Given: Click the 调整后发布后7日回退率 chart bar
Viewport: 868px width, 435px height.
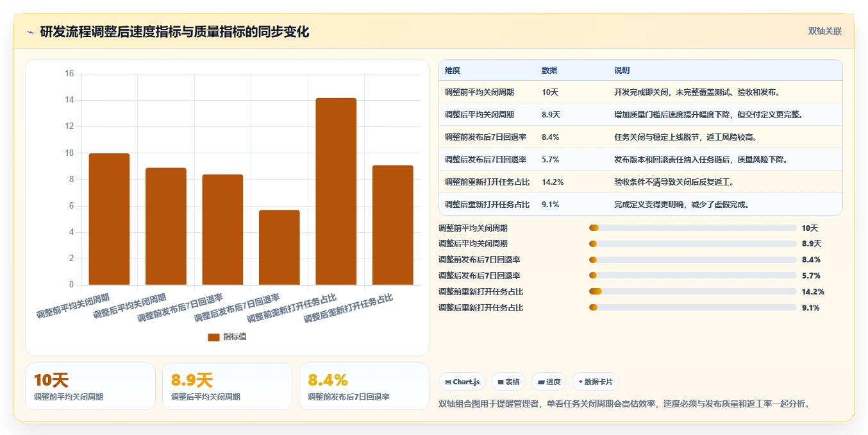Looking at the screenshot, I should pyautogui.click(x=280, y=248).
